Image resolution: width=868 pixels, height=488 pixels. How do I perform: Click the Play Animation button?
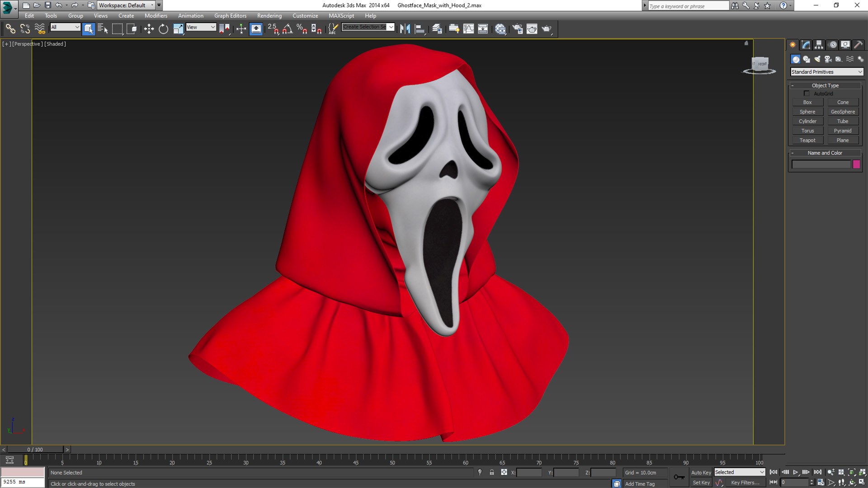pos(796,472)
